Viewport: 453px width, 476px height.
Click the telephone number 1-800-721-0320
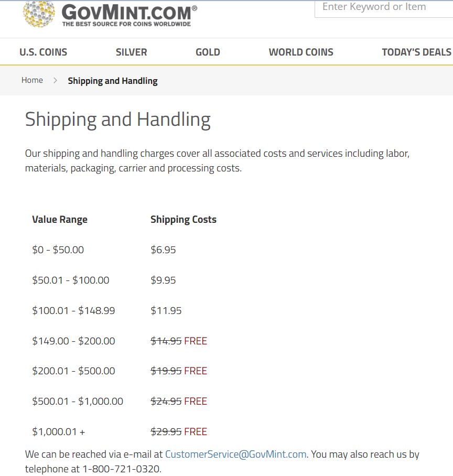click(121, 469)
